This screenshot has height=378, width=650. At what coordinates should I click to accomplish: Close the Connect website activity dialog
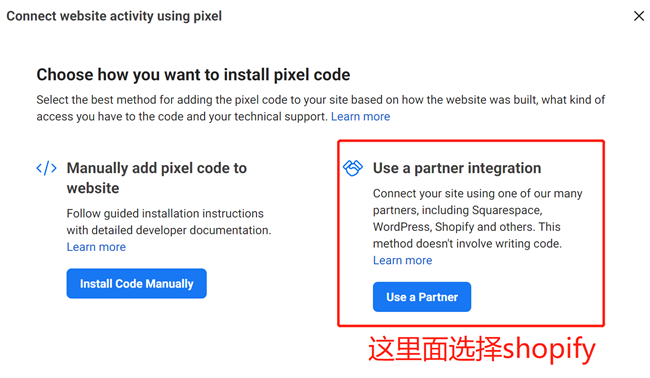tap(638, 16)
